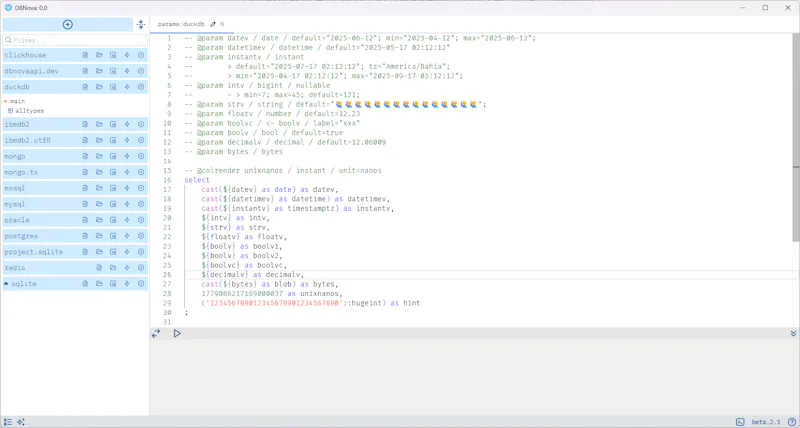Click the lightning icon on clickhouse row
The height and width of the screenshot is (428, 800).
pos(127,55)
